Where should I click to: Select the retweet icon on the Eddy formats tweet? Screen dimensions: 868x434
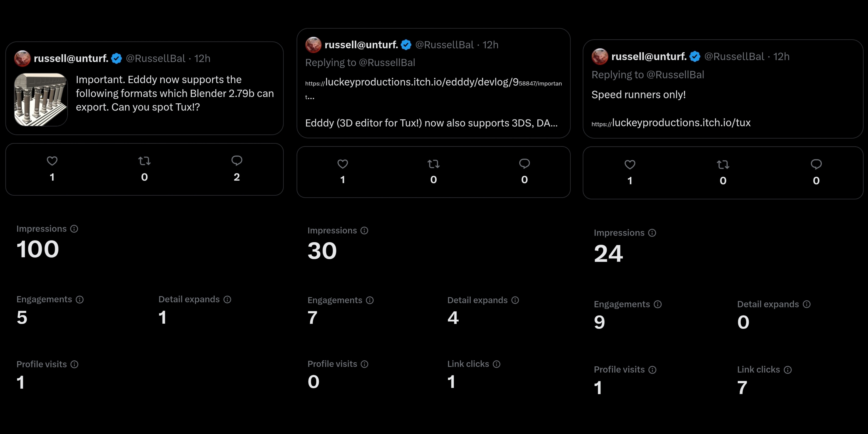(144, 161)
